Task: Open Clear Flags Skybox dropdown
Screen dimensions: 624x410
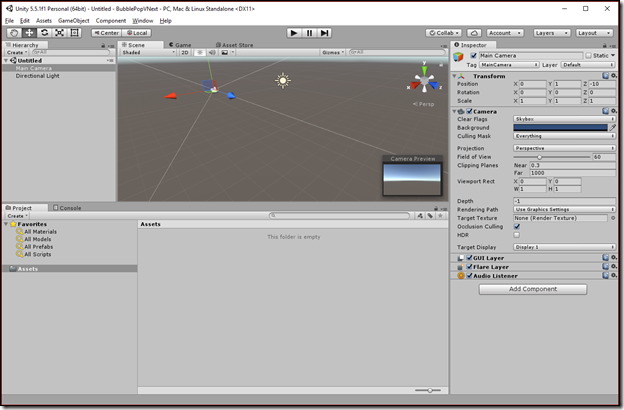Action: [564, 119]
